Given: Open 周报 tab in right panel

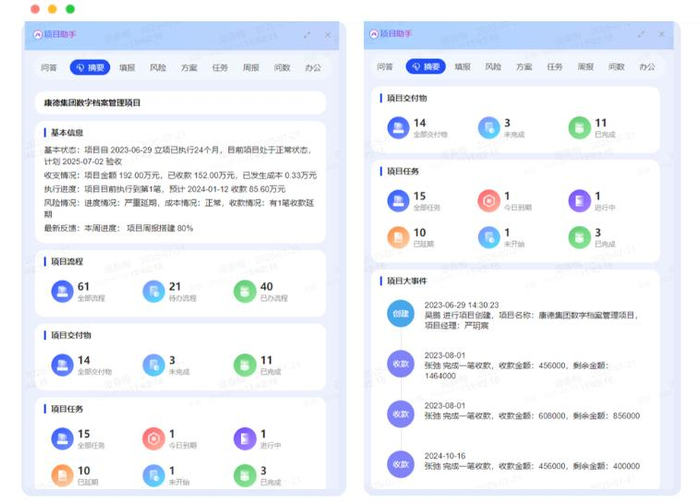Looking at the screenshot, I should 586,67.
